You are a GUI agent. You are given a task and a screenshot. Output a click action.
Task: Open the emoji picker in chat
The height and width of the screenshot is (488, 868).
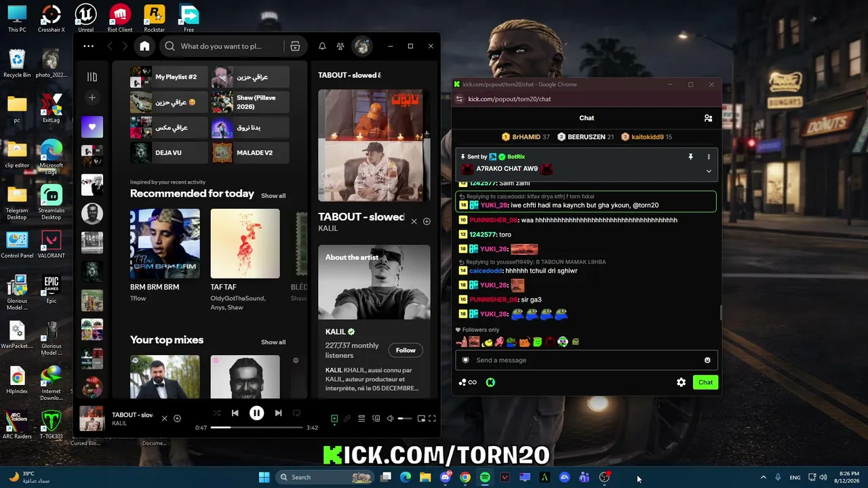pos(707,360)
